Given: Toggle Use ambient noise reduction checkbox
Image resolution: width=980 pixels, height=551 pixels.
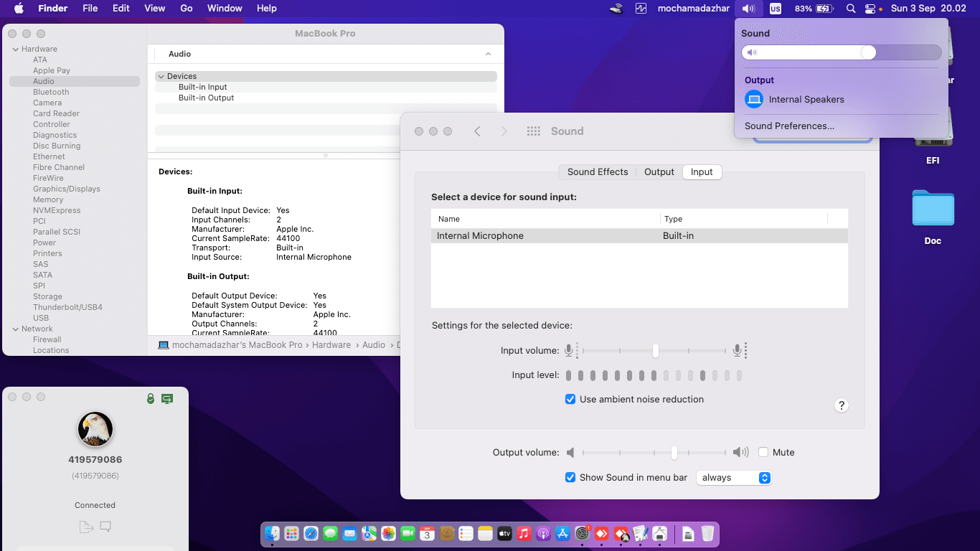Looking at the screenshot, I should tap(570, 400).
